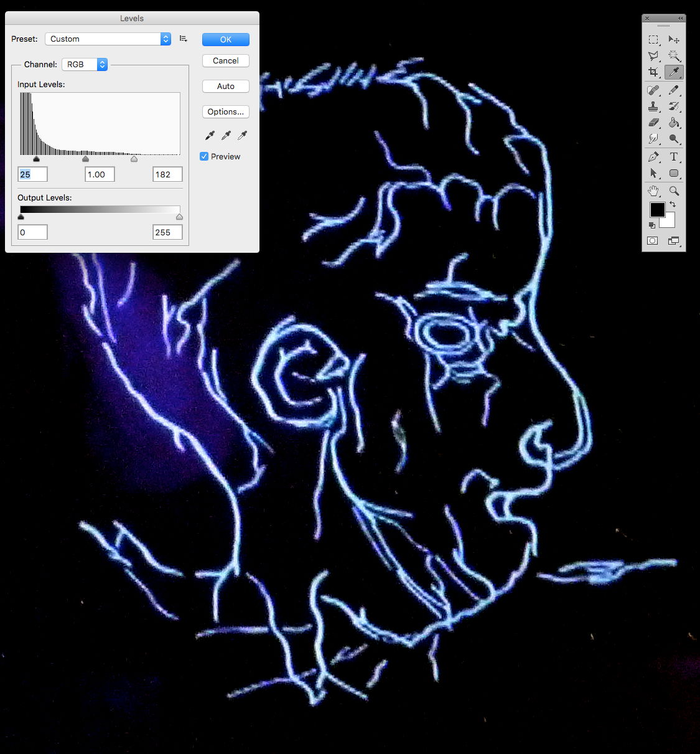This screenshot has width=700, height=754.
Task: Select the Eraser tool
Action: 653,123
